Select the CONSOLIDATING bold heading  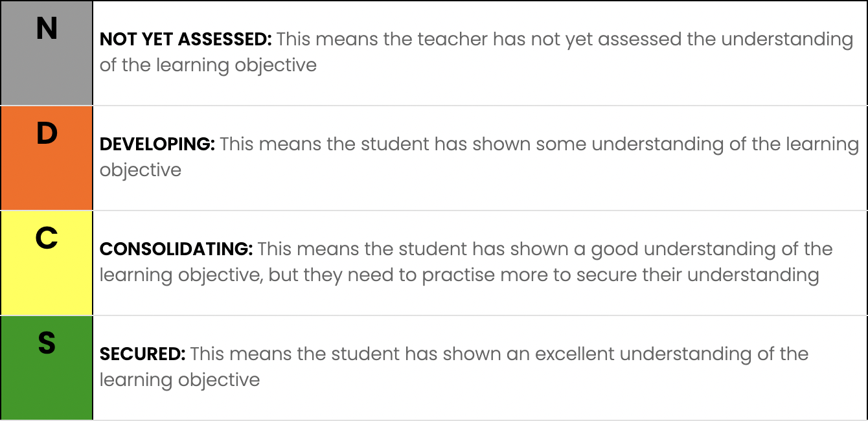[177, 249]
